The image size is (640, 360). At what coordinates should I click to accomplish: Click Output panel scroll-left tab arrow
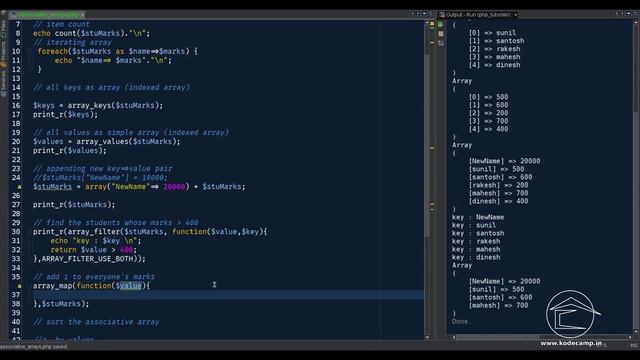click(617, 13)
